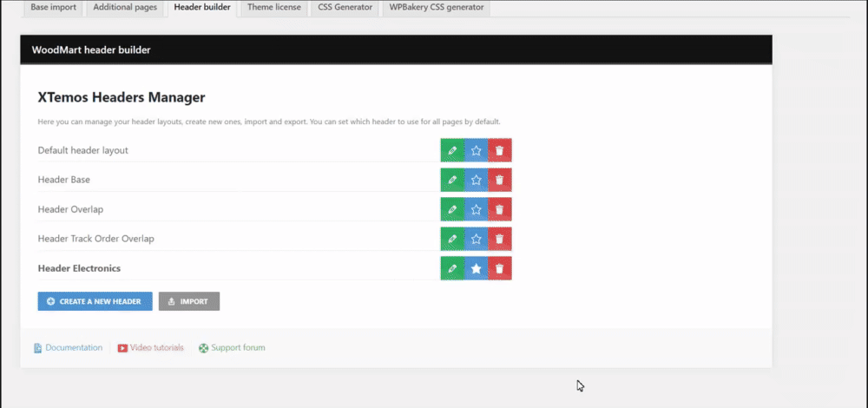Set Default header layout as default star
The width and height of the screenshot is (868, 408).
(x=476, y=150)
